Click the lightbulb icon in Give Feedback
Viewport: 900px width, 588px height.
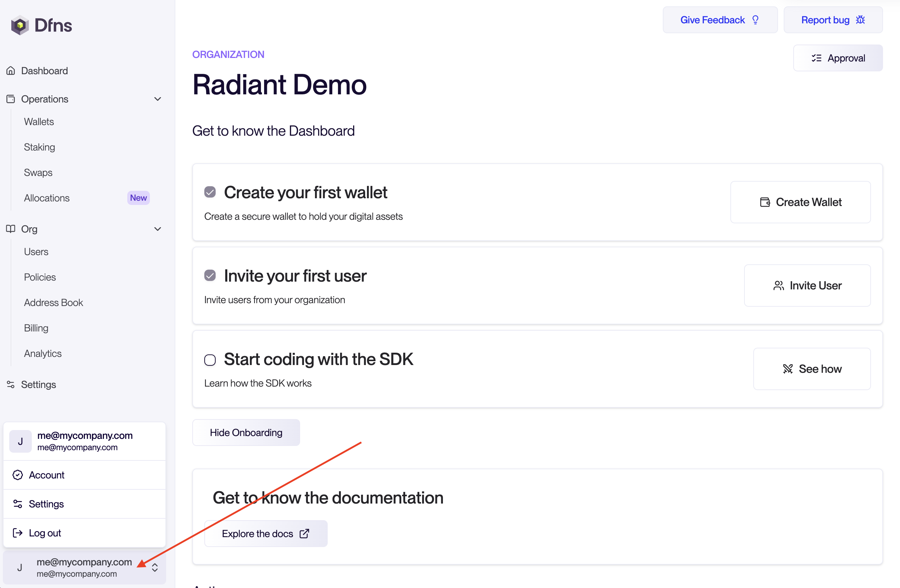(x=755, y=20)
